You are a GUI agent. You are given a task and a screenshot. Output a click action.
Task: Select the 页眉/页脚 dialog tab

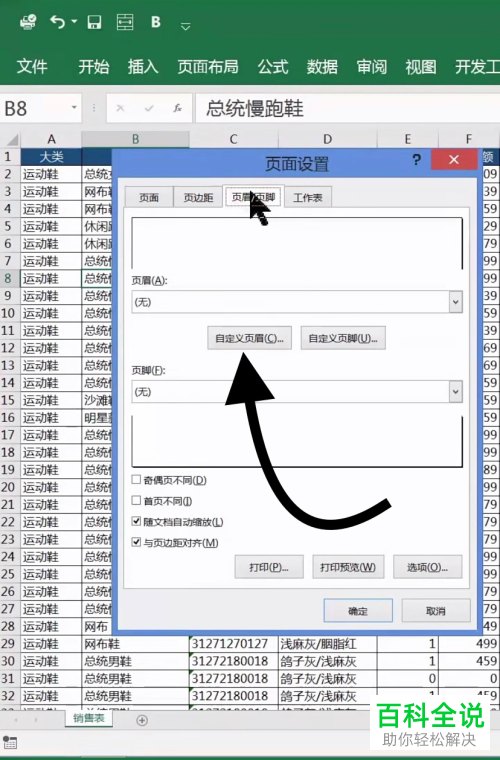[253, 196]
